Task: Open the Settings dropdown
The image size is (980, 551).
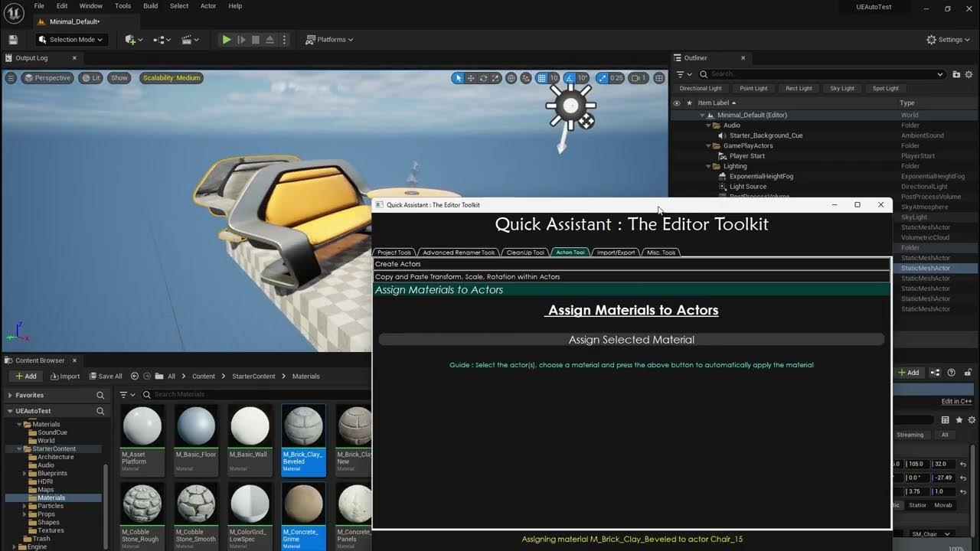Action: (949, 40)
